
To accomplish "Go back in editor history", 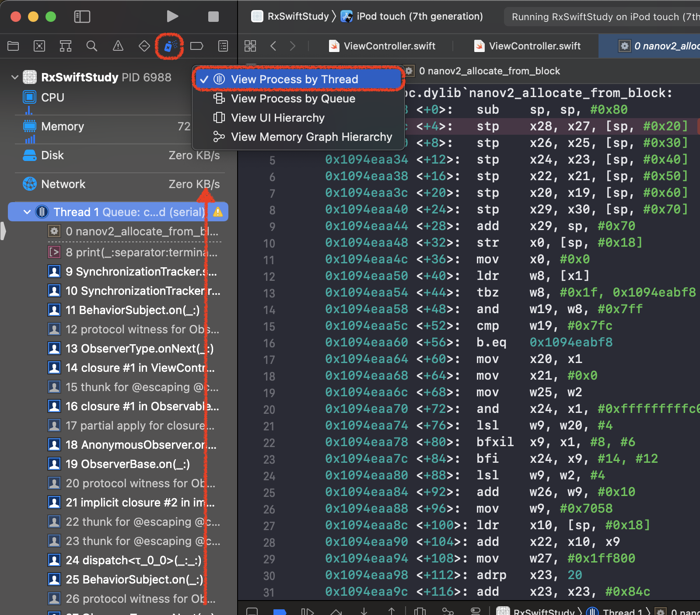I will click(x=273, y=46).
